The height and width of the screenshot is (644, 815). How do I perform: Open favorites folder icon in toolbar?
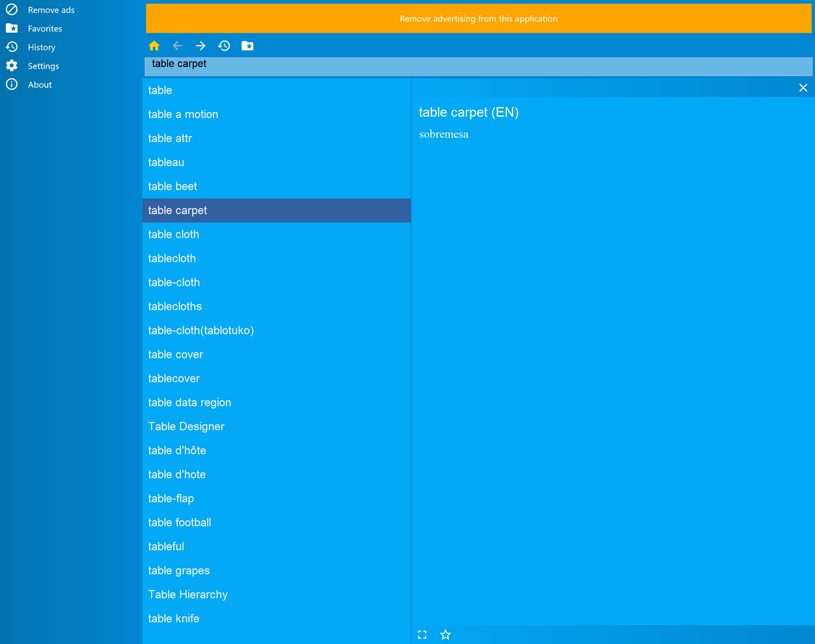[247, 46]
